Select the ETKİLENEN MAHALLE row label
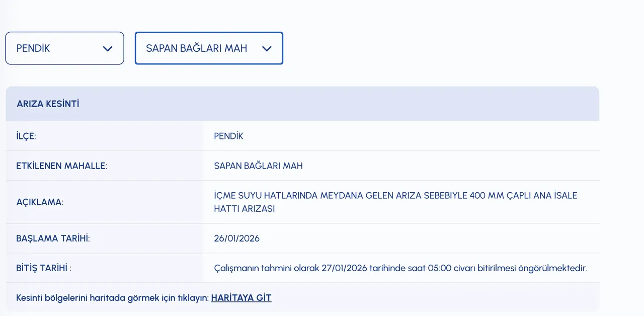 (x=61, y=166)
